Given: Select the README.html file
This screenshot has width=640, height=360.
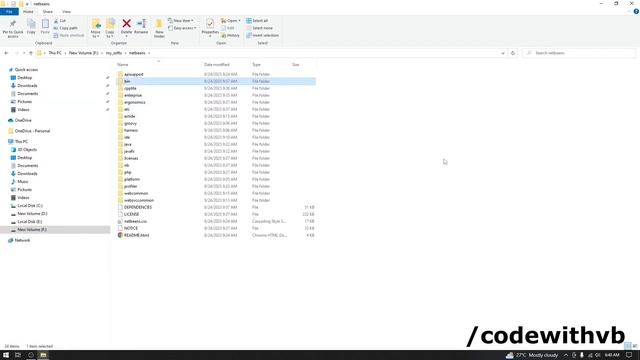Looking at the screenshot, I should coord(136,235).
